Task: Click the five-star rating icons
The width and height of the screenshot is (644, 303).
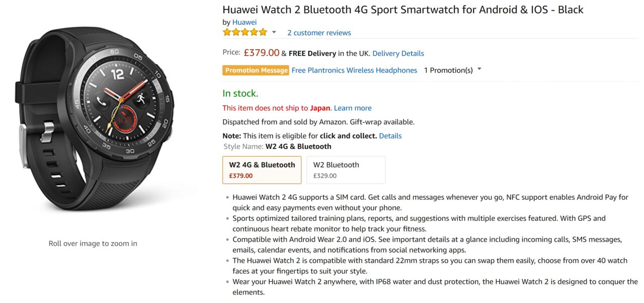Action: click(x=245, y=32)
